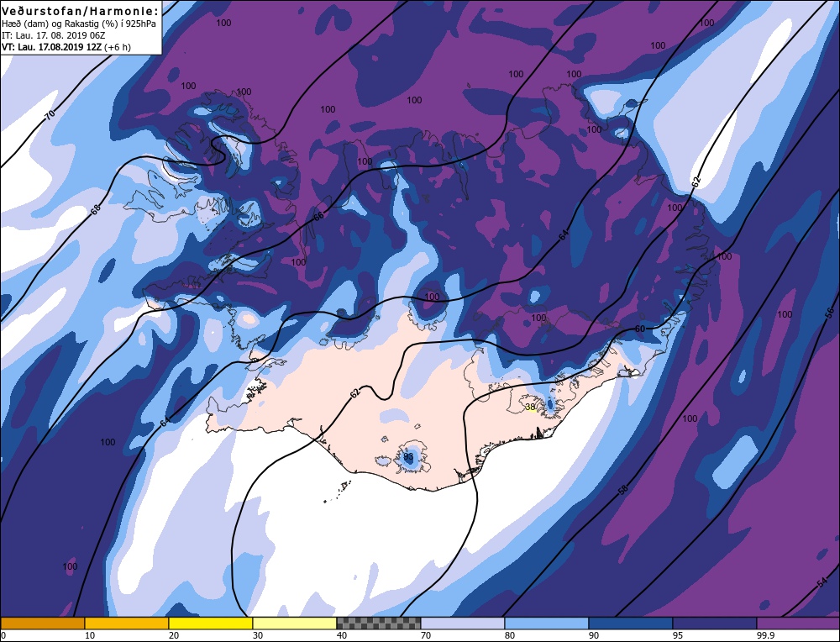Pick the pale lavender 70–80 legend swatch
840x642 pixels.
(462, 624)
